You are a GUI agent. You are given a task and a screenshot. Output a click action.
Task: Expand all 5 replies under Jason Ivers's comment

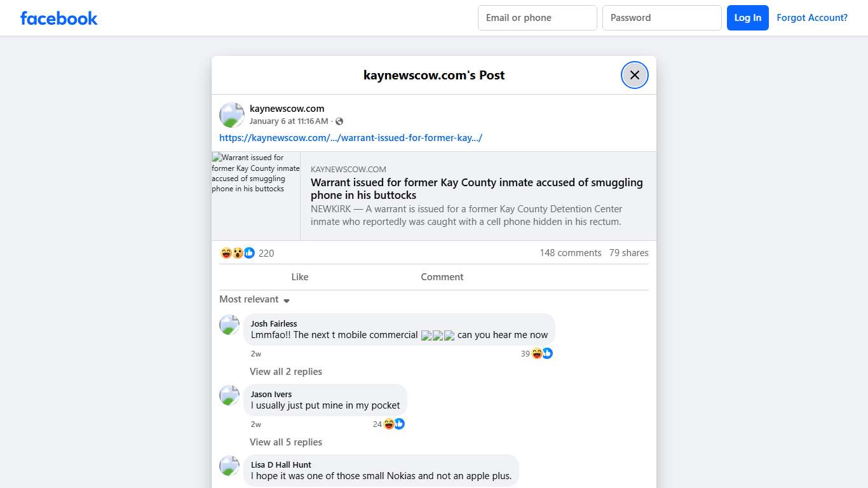pos(286,442)
